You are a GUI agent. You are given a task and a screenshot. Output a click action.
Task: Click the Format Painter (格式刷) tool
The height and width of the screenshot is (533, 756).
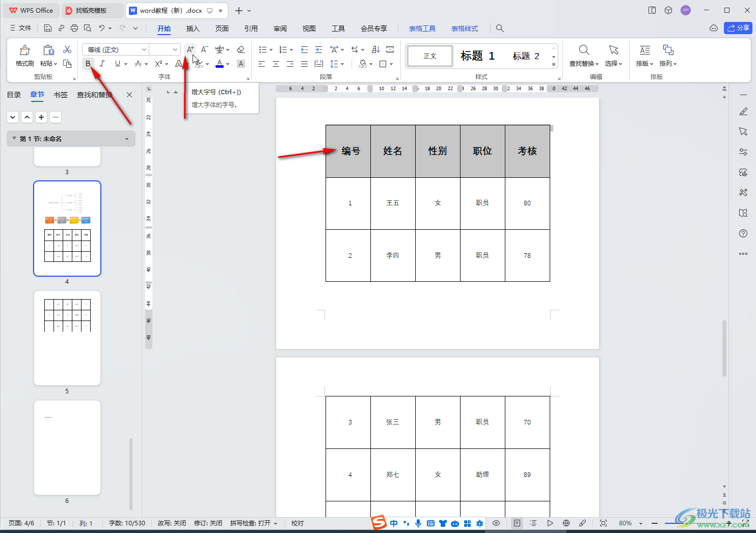pos(24,56)
